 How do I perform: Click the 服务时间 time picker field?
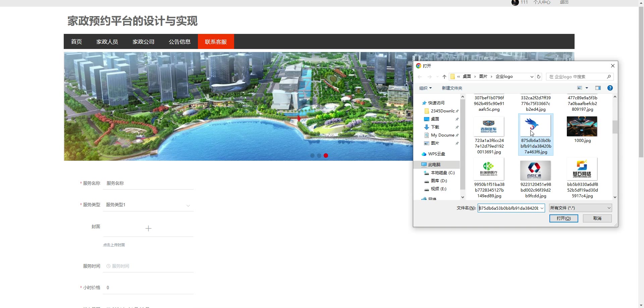(x=148, y=266)
